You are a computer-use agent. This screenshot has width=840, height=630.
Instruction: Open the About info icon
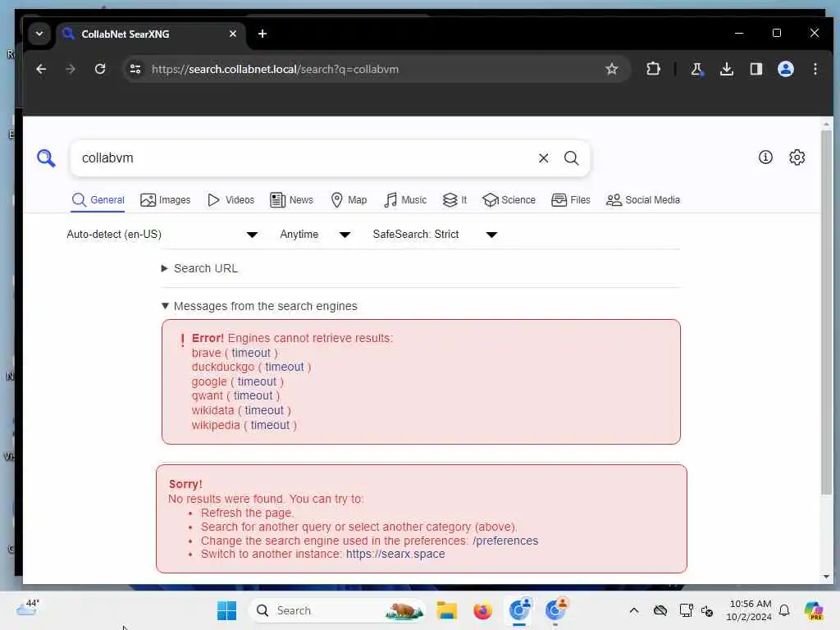[765, 157]
